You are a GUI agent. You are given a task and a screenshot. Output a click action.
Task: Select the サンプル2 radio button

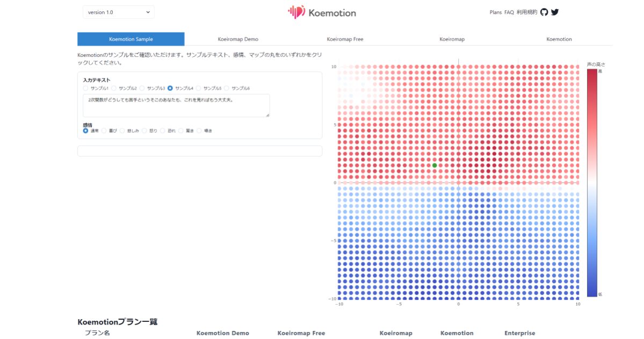click(x=114, y=88)
